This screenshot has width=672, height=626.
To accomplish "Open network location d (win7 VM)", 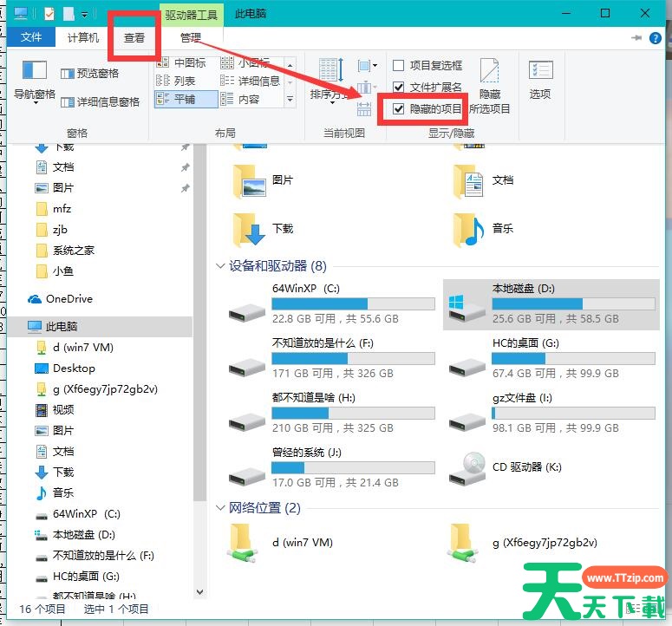I will coord(281,543).
